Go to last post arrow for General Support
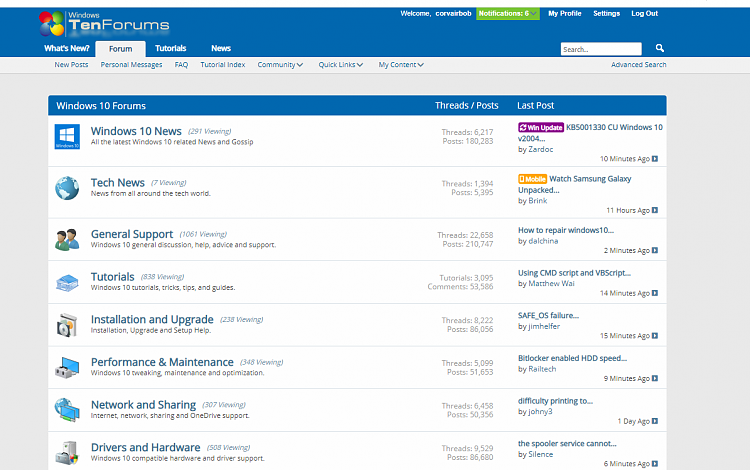750x470 pixels. [x=655, y=250]
